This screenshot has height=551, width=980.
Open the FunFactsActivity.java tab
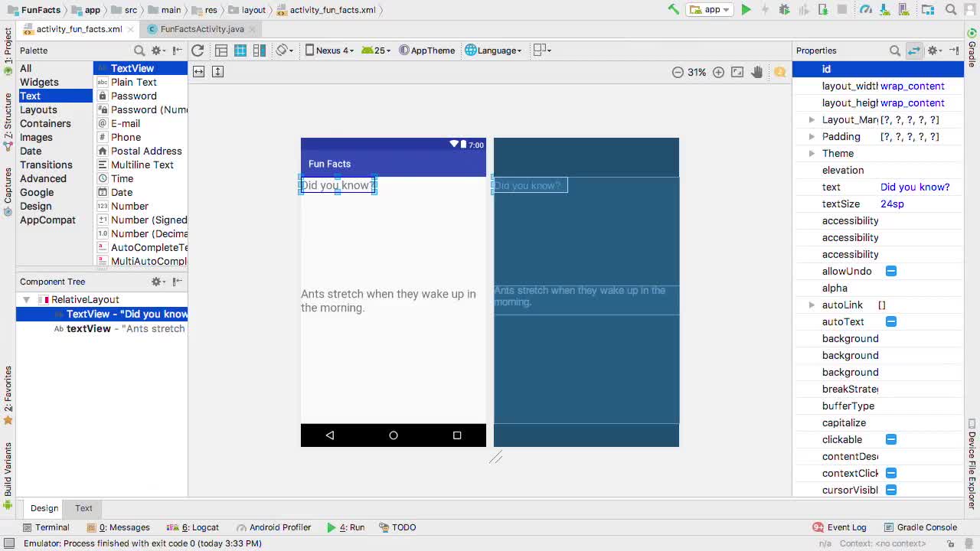point(201,28)
